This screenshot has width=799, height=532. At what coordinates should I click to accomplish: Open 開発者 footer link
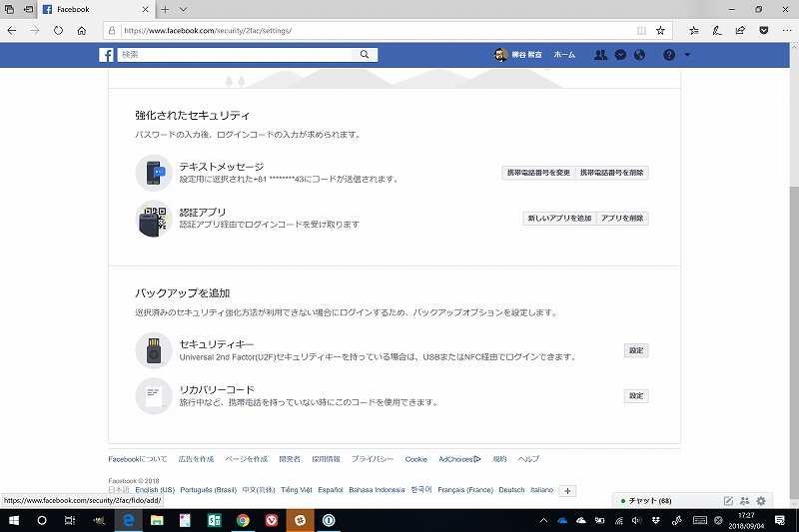coord(290,459)
